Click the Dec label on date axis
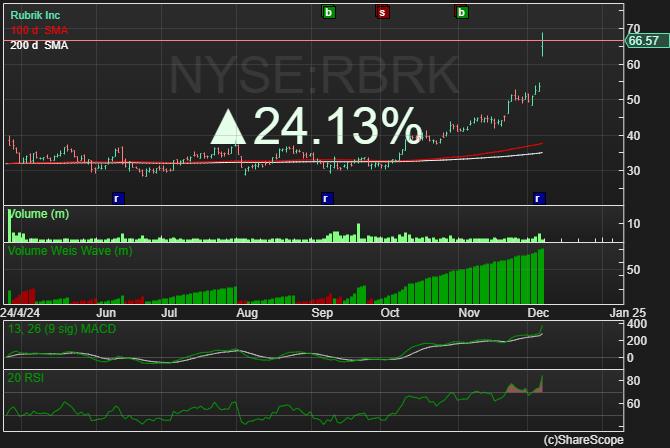 tap(538, 313)
